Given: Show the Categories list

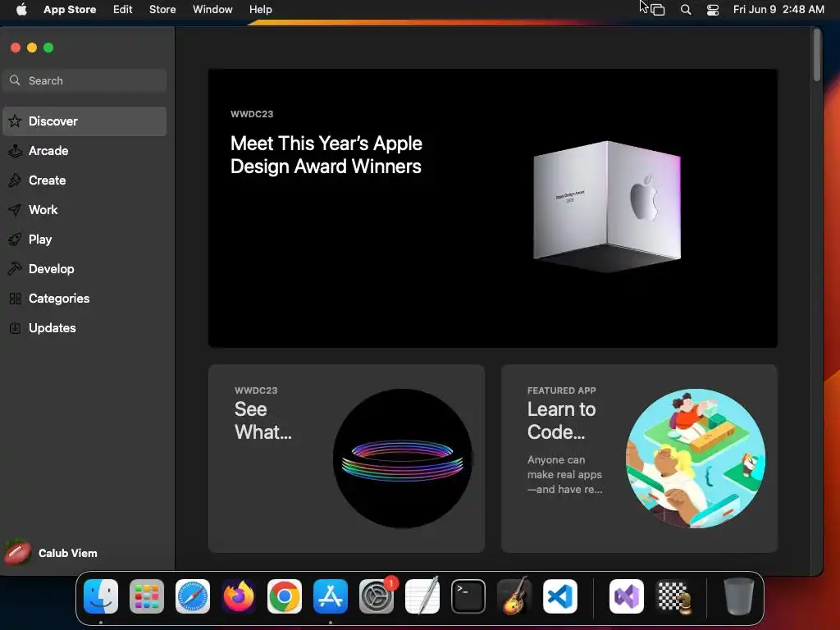Looking at the screenshot, I should [x=84, y=299].
